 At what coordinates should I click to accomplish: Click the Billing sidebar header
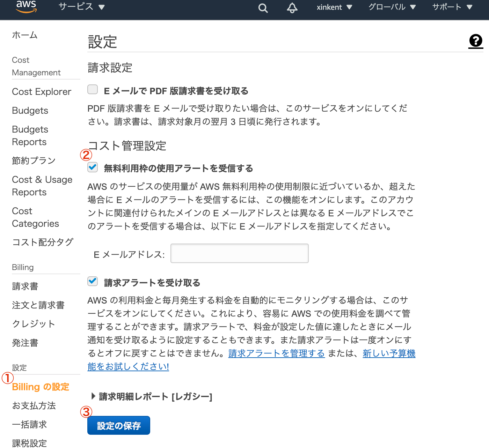tap(23, 267)
